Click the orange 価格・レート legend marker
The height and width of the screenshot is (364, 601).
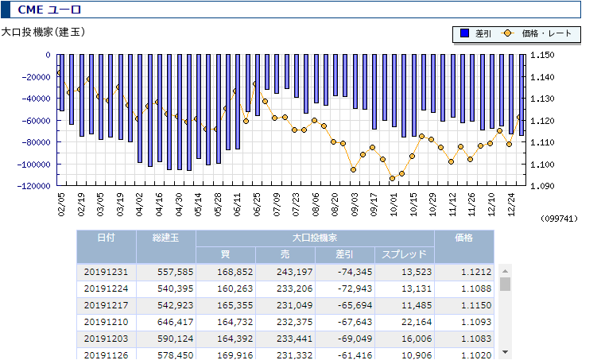click(x=507, y=33)
